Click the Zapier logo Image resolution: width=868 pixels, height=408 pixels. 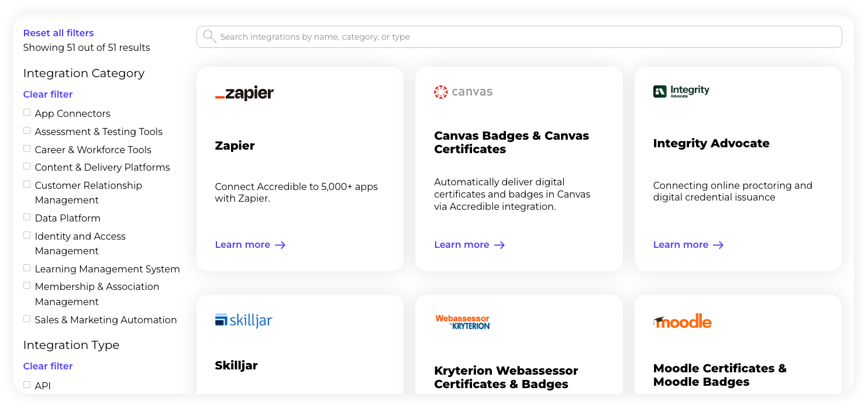[x=244, y=93]
